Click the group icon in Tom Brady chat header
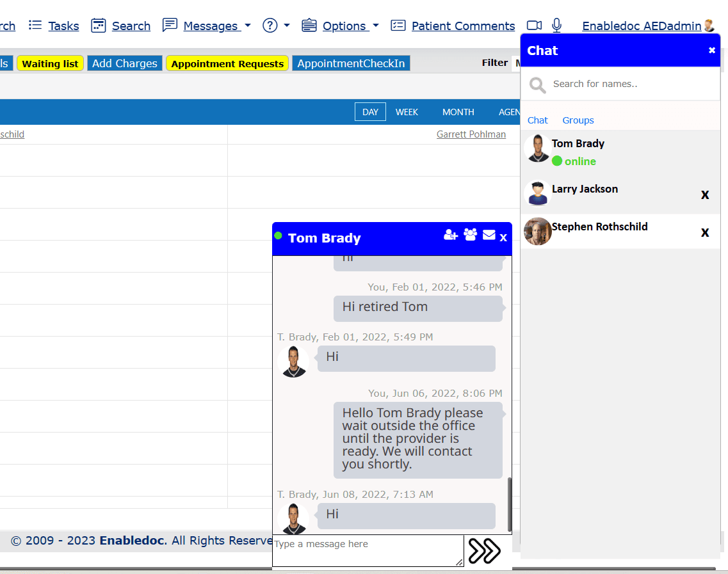 pyautogui.click(x=471, y=235)
